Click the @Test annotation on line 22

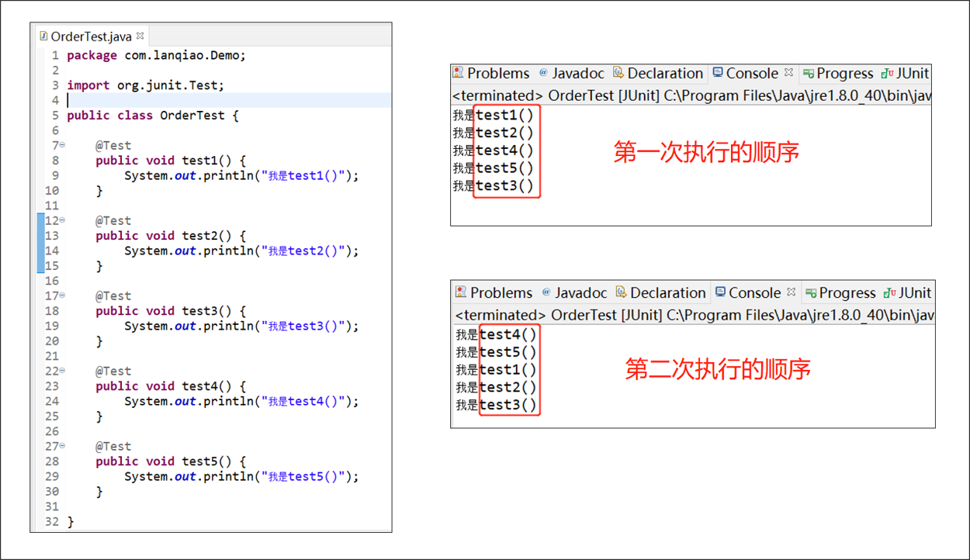(x=113, y=371)
